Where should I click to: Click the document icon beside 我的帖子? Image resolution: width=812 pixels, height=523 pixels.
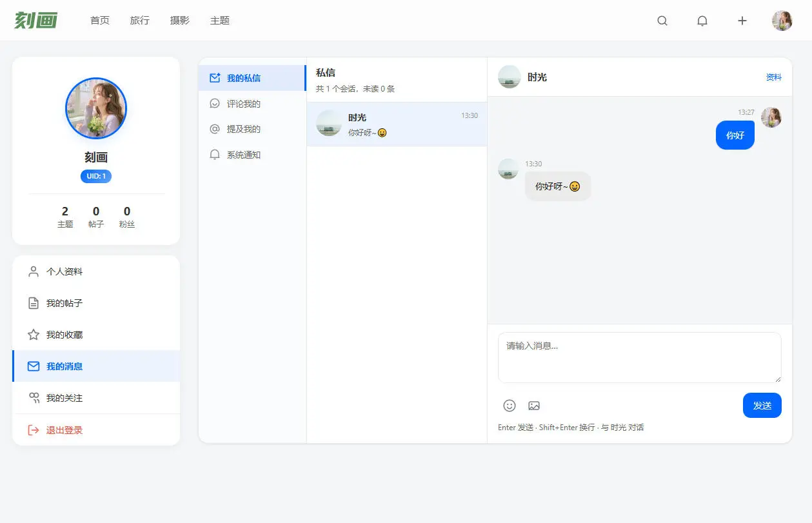pos(34,303)
